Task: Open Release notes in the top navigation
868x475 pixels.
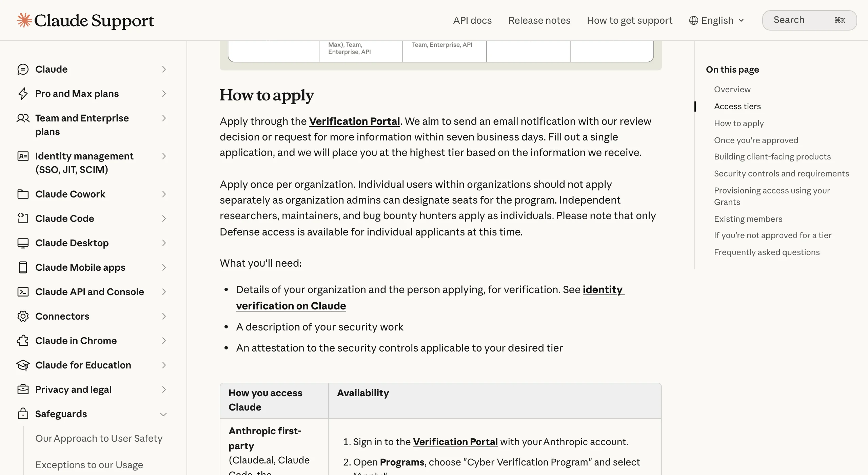Action: (x=539, y=20)
